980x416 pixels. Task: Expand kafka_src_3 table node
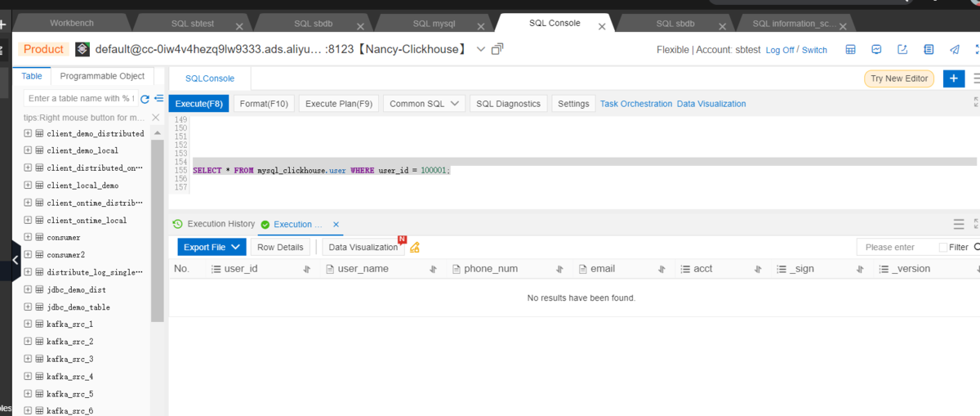click(28, 359)
